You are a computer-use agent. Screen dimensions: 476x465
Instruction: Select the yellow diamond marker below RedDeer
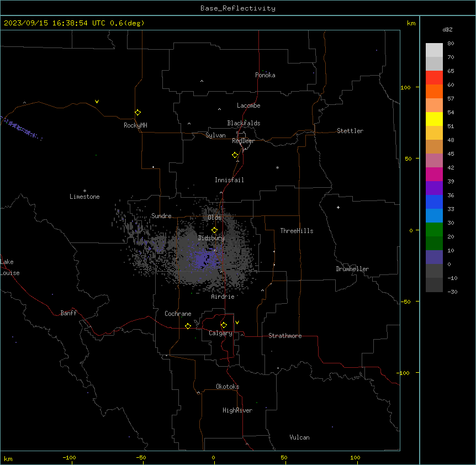(x=235, y=155)
